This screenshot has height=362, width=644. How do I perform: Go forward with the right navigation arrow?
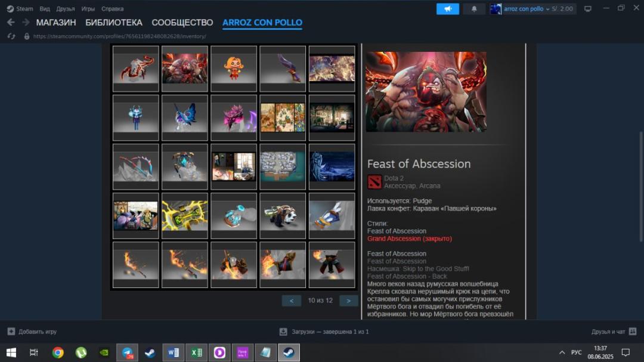26,23
